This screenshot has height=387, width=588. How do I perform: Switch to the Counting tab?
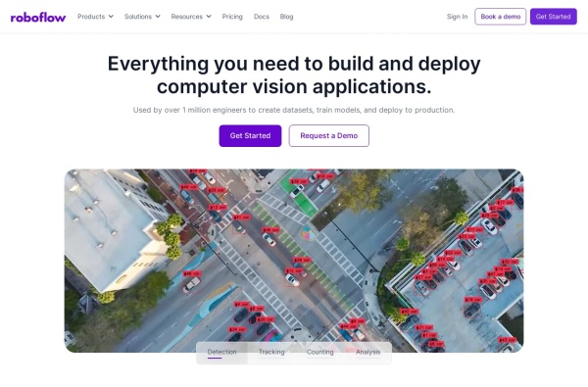319,353
